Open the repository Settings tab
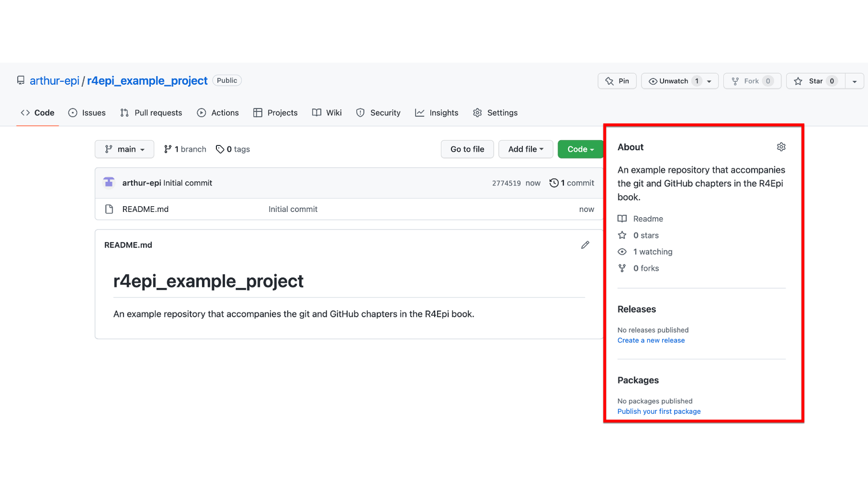868x488 pixels. [x=495, y=113]
